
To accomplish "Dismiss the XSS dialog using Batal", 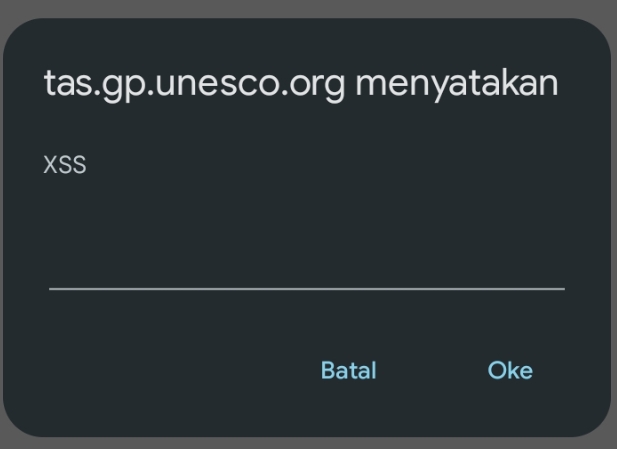I will coord(348,371).
